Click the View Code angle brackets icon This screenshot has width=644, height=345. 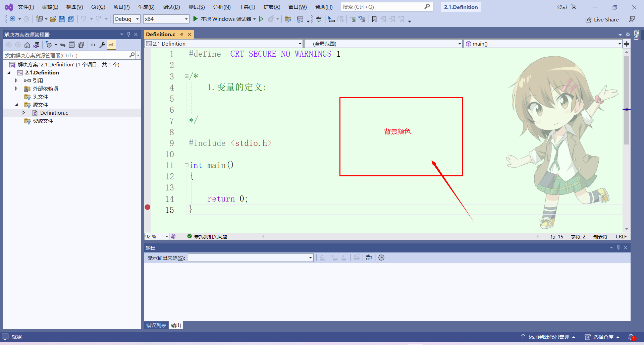(93, 45)
